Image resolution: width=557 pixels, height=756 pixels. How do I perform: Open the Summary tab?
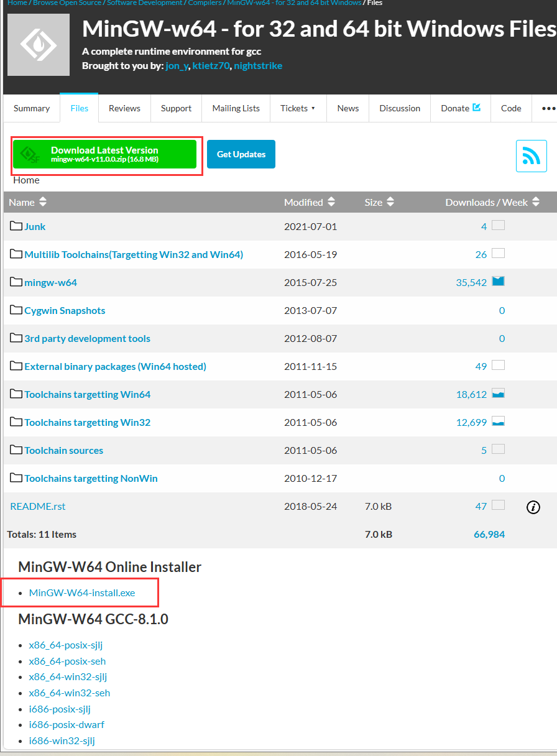(x=32, y=108)
